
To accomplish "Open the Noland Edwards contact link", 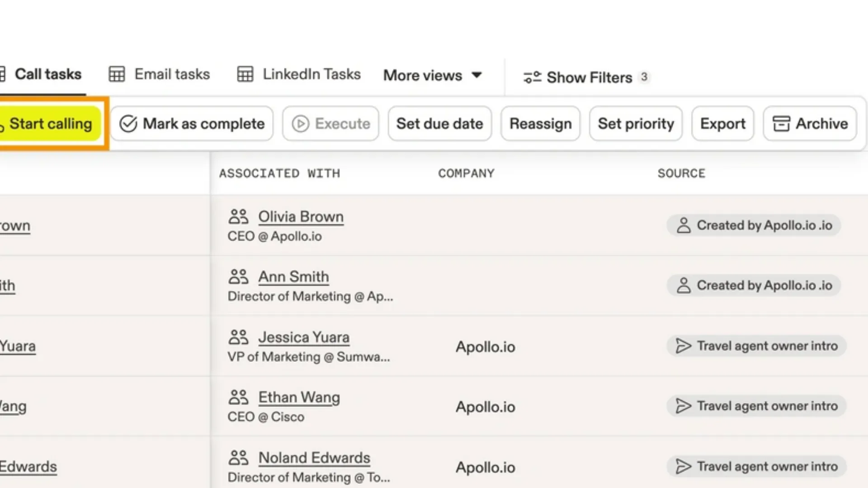I will 314,458.
